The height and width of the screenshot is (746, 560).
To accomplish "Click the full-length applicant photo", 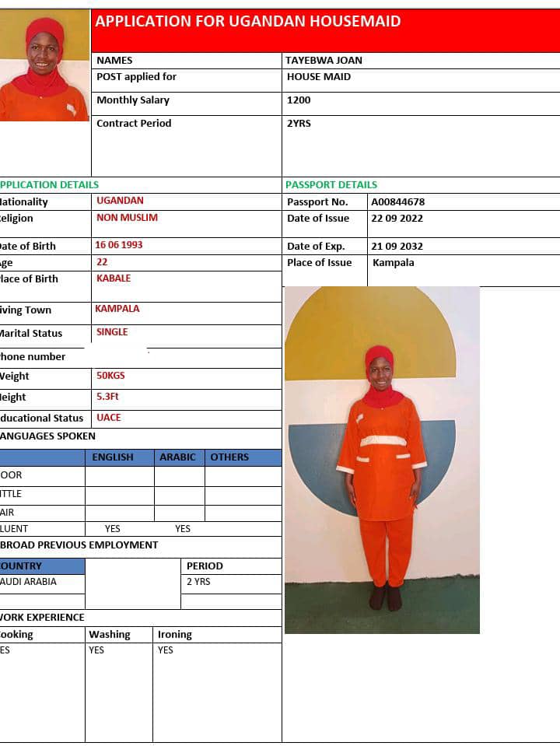I will (x=382, y=460).
